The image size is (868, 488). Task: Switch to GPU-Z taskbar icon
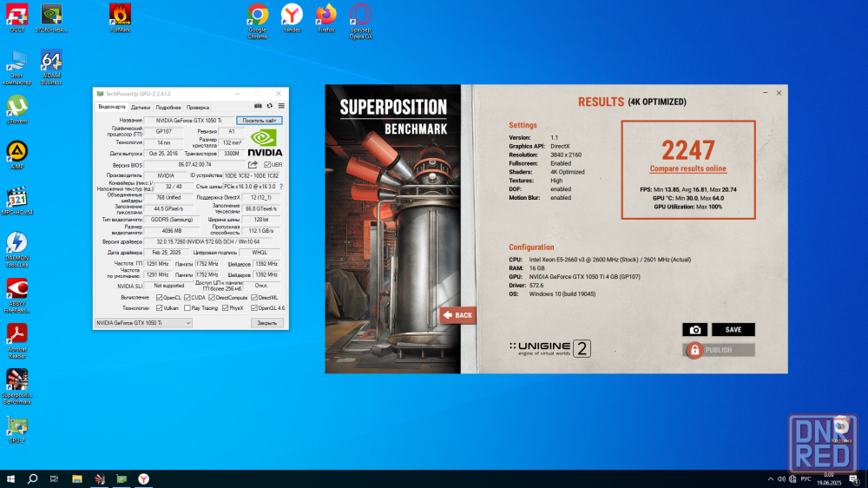point(122,479)
